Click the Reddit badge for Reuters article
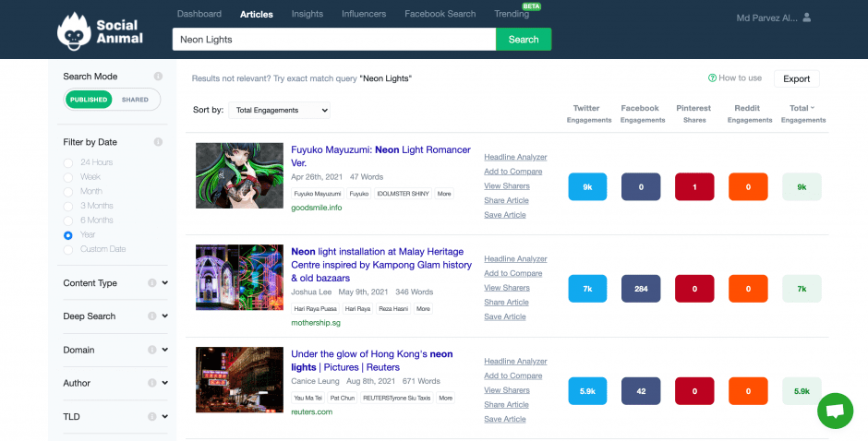The height and width of the screenshot is (441, 868). [x=748, y=391]
